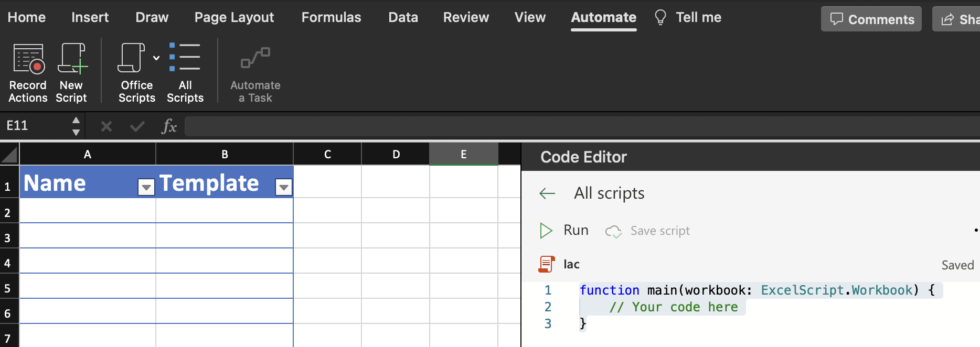The image size is (980, 347).
Task: Click the Record Actions icon
Action: (28, 59)
